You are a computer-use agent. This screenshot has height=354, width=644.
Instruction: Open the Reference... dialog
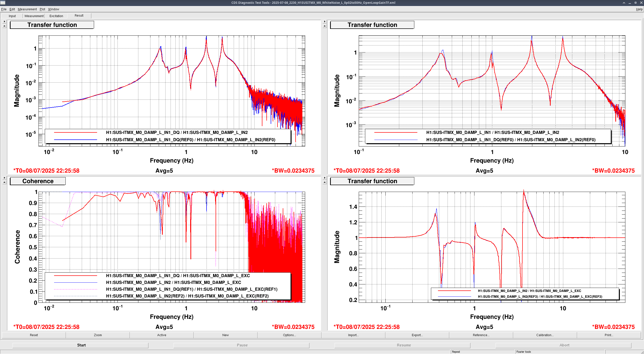pyautogui.click(x=481, y=335)
